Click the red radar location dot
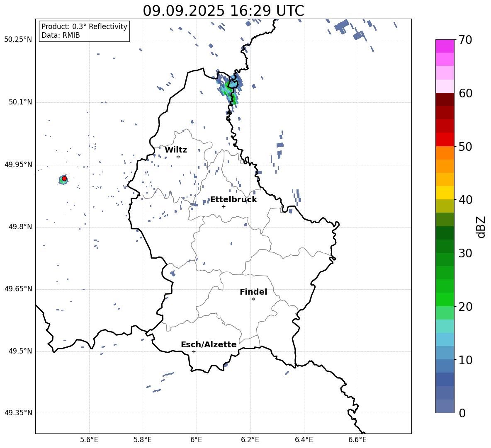The image size is (491, 448). tap(64, 179)
